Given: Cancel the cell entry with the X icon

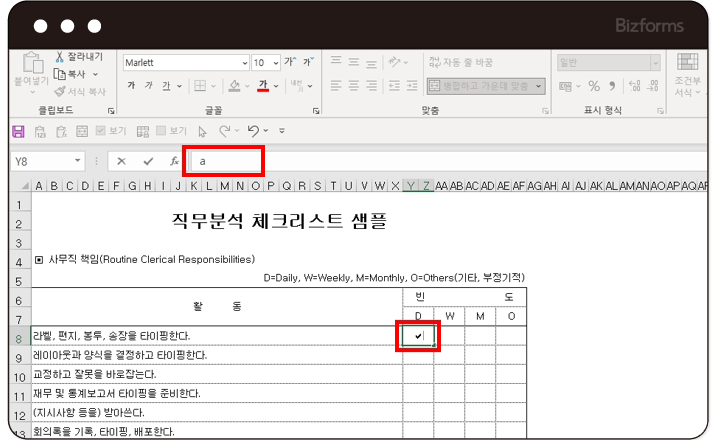Looking at the screenshot, I should [x=121, y=161].
